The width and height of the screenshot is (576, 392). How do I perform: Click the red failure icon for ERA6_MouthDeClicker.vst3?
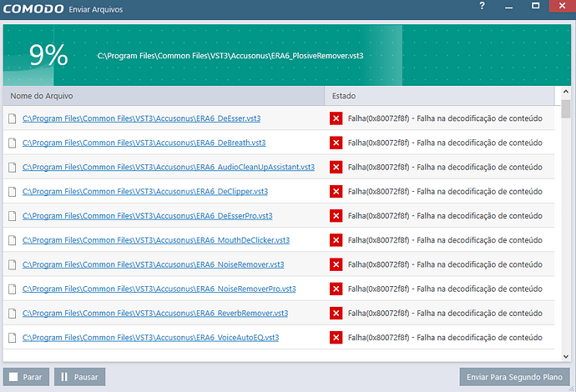pyautogui.click(x=336, y=240)
